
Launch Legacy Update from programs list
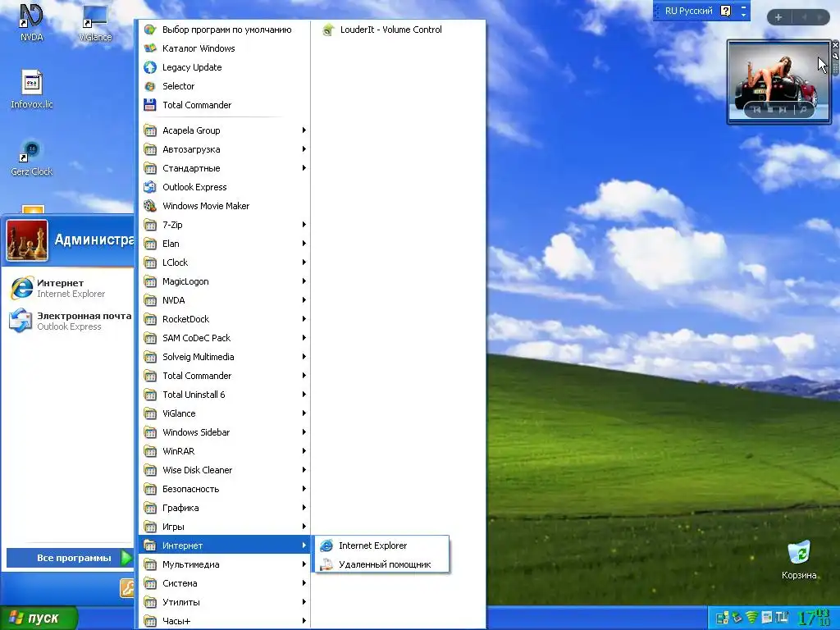pyautogui.click(x=224, y=67)
